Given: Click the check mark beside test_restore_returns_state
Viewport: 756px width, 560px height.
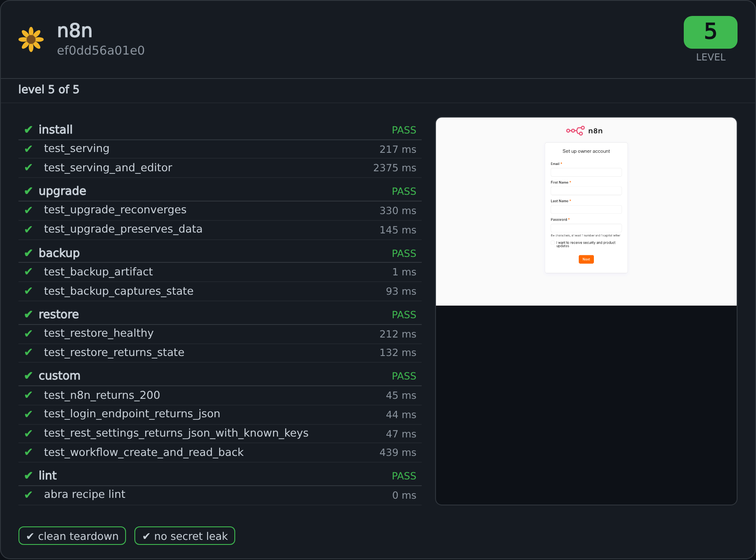Looking at the screenshot, I should pos(28,352).
